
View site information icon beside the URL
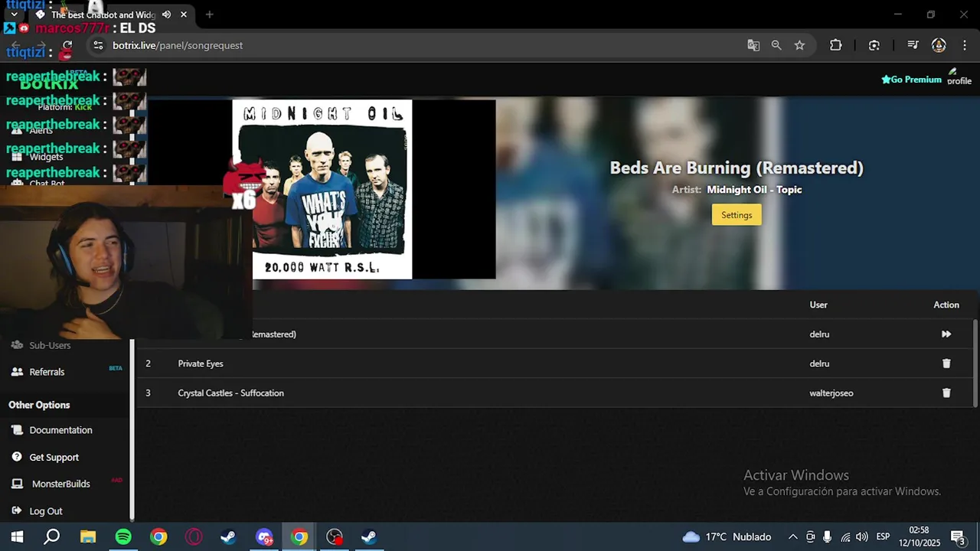point(97,45)
